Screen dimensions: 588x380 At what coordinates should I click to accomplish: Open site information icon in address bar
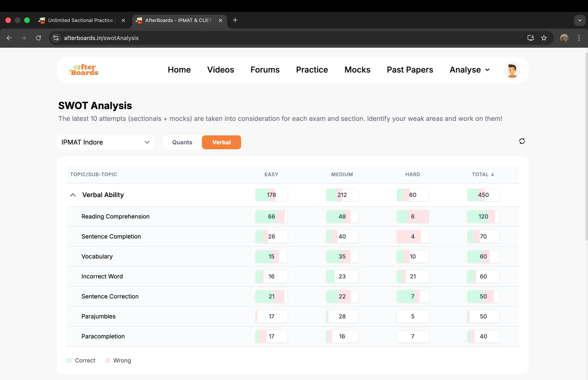point(56,38)
